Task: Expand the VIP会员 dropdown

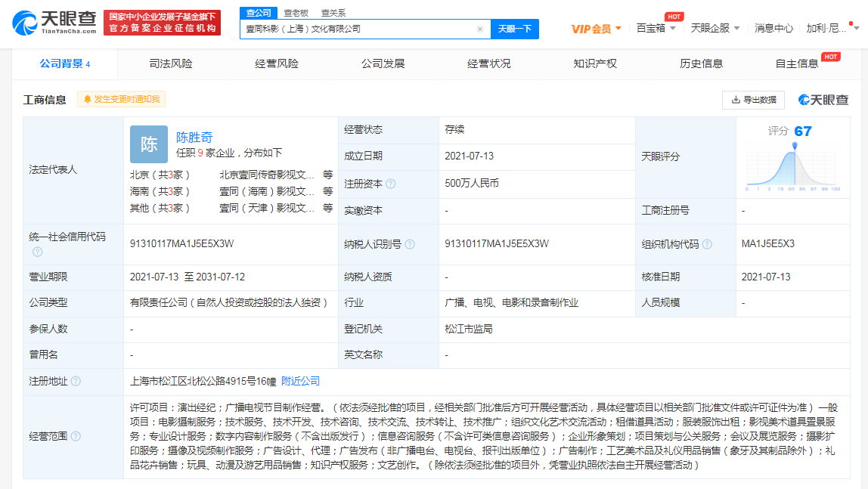Action: [597, 29]
